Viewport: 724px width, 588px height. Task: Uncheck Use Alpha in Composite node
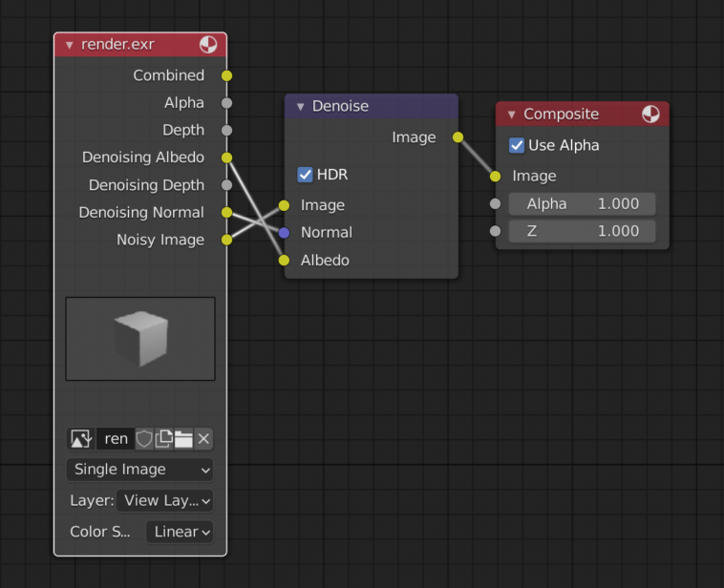(x=517, y=145)
